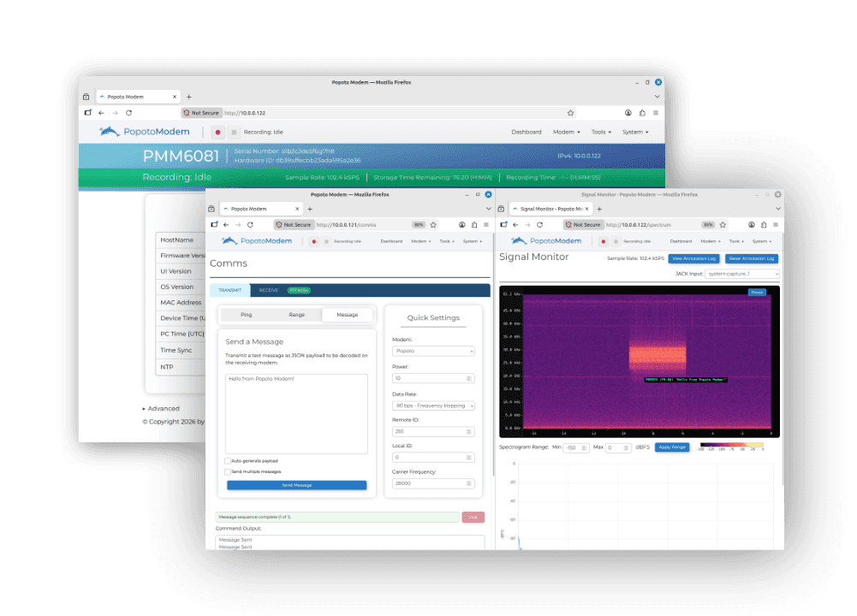857x616 pixels.
Task: Switch to the RECEIVE tab
Action: tap(268, 291)
